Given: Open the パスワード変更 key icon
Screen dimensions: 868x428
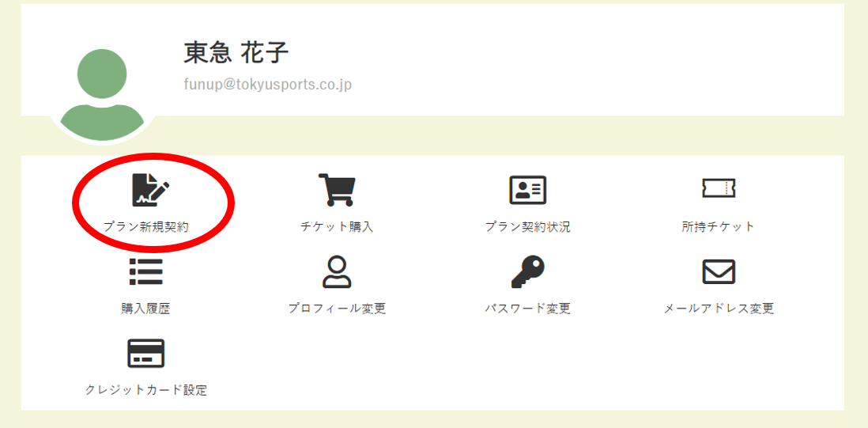Looking at the screenshot, I should coord(527,272).
